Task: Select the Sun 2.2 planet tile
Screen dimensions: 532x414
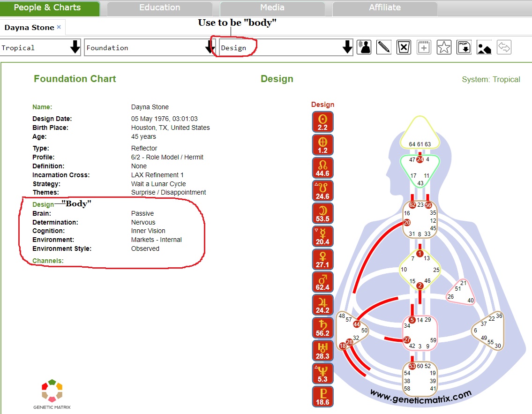Action: pyautogui.click(x=322, y=122)
